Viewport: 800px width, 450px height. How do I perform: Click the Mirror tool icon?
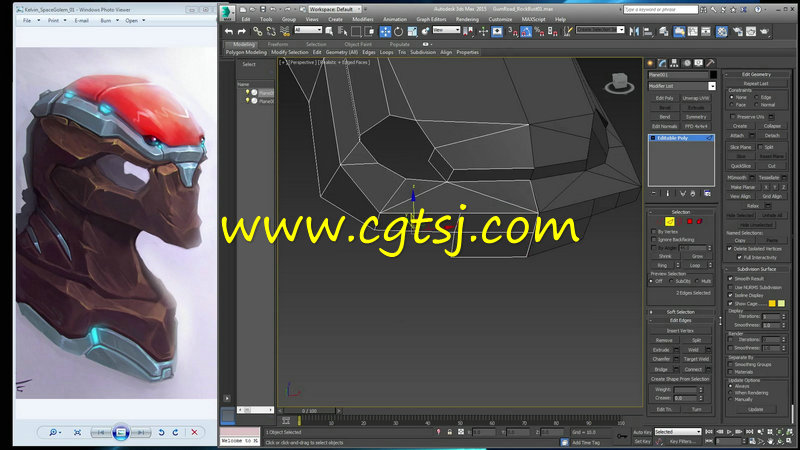(634, 32)
